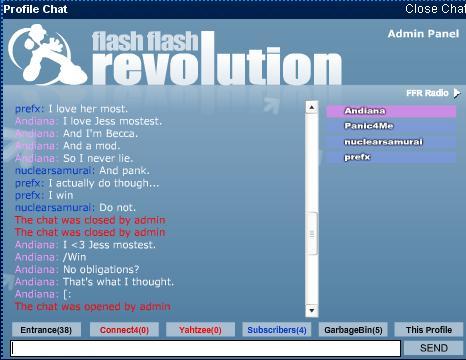Select user Andiana in the user list
Screen dimensions: 466x360
point(391,111)
